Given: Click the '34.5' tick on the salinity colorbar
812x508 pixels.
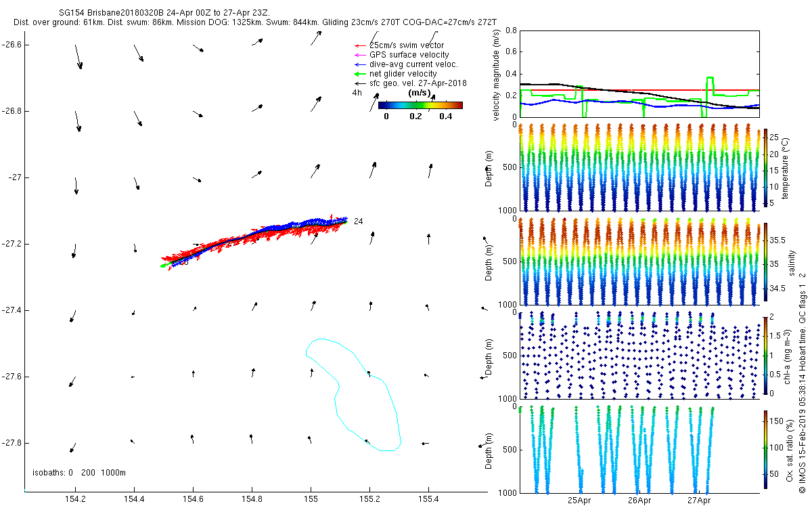Looking at the screenshot, I should pyautogui.click(x=777, y=289).
